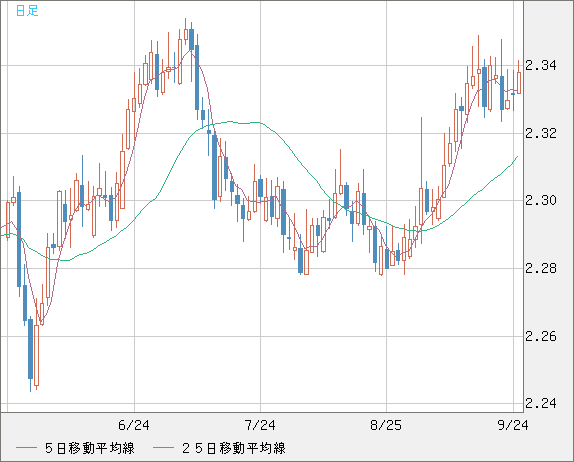Click the 6/24 date axis label

tap(134, 425)
